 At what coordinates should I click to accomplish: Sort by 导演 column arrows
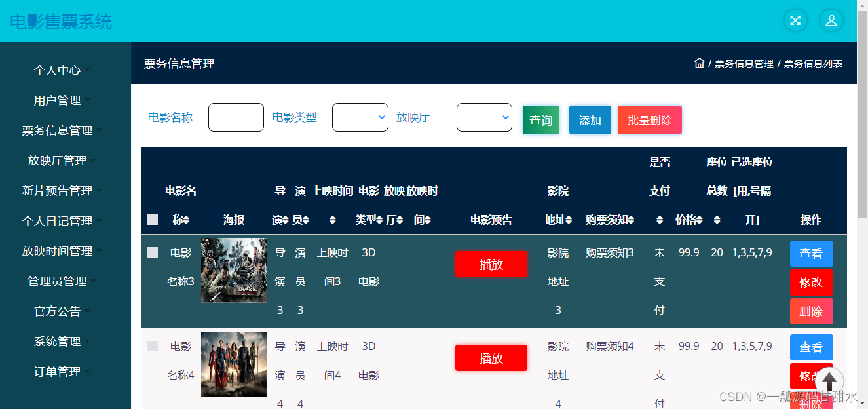click(x=286, y=220)
